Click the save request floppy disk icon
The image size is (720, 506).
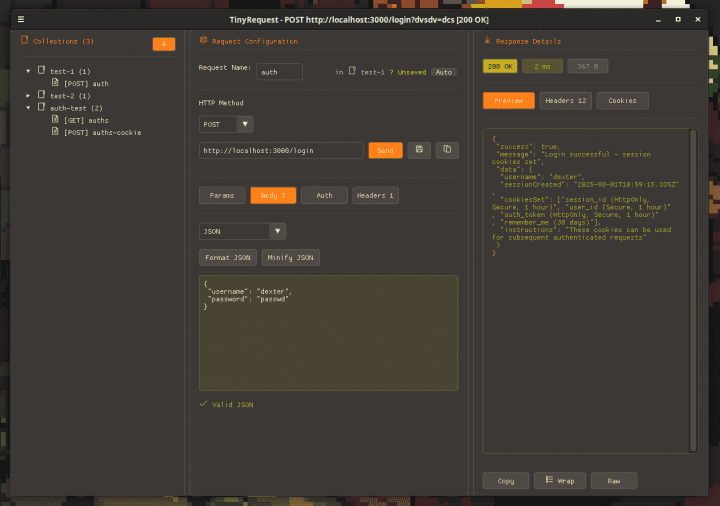click(x=418, y=150)
